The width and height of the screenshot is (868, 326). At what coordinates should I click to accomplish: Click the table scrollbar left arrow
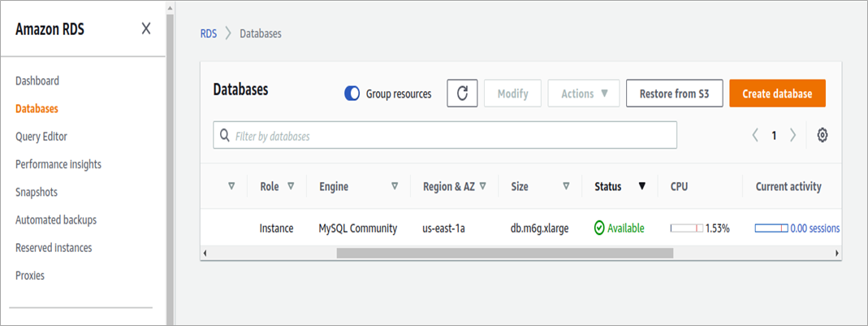[205, 253]
